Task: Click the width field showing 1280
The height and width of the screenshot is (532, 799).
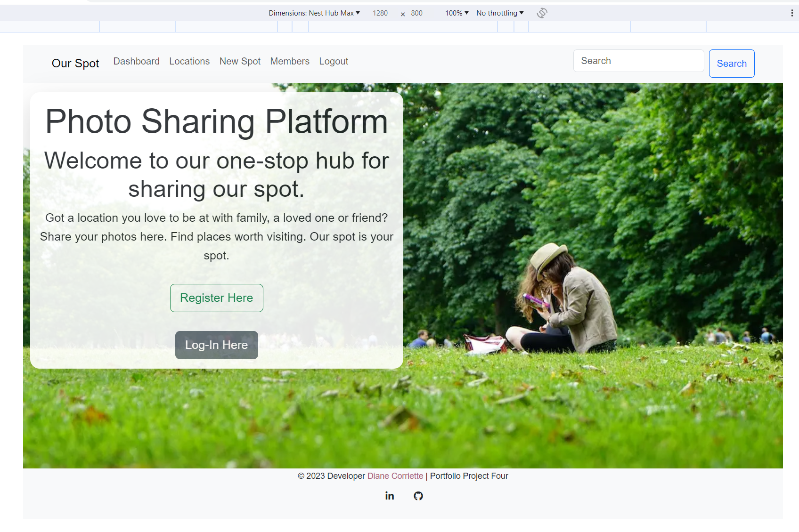Action: point(380,13)
